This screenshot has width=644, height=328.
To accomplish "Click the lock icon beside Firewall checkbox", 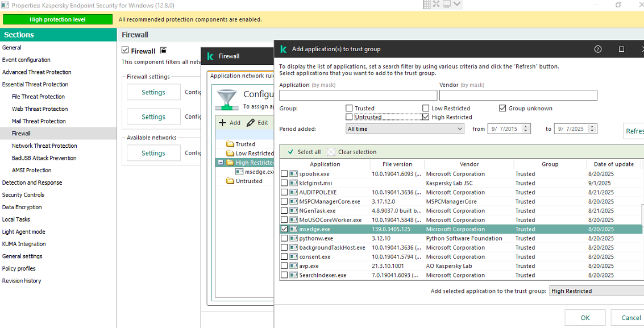I will pos(163,51).
